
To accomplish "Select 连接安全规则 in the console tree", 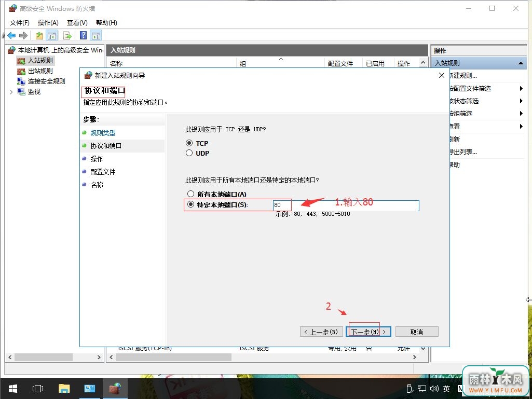I will (x=47, y=81).
